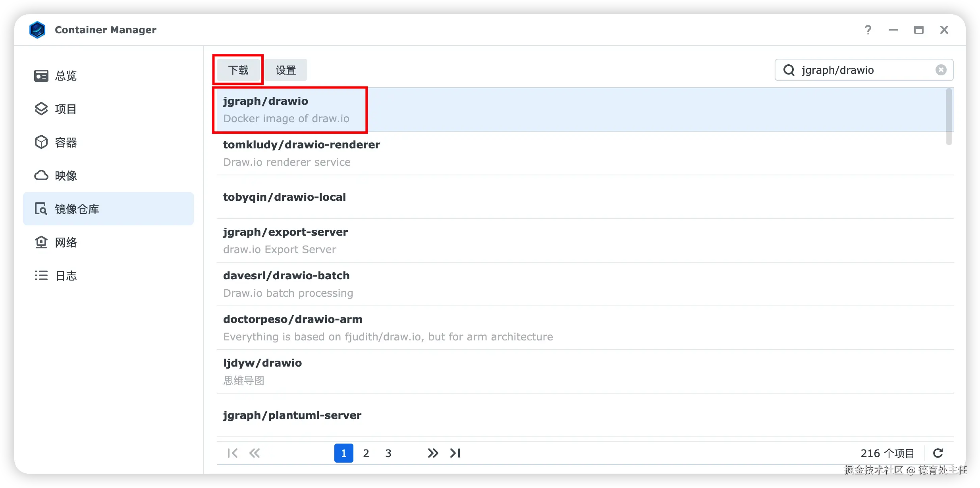Image resolution: width=980 pixels, height=488 pixels.
Task: Go to 项目 projects page
Action: pyautogui.click(x=66, y=109)
